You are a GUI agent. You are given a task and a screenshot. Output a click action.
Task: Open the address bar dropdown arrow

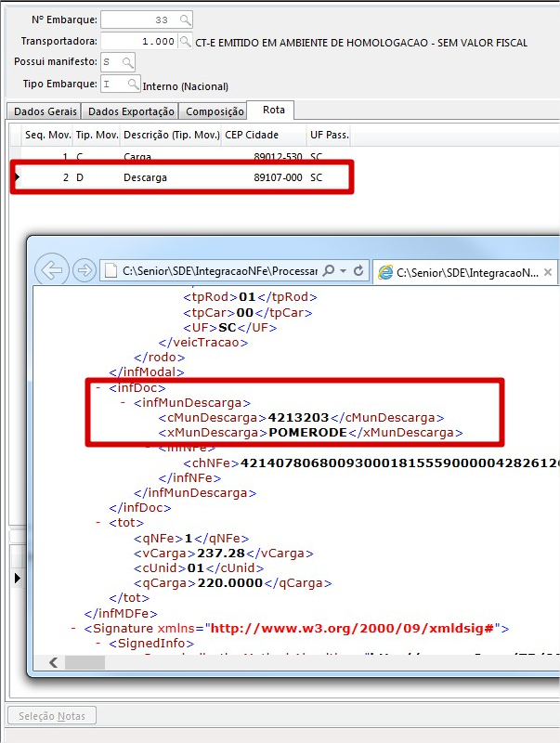click(343, 271)
